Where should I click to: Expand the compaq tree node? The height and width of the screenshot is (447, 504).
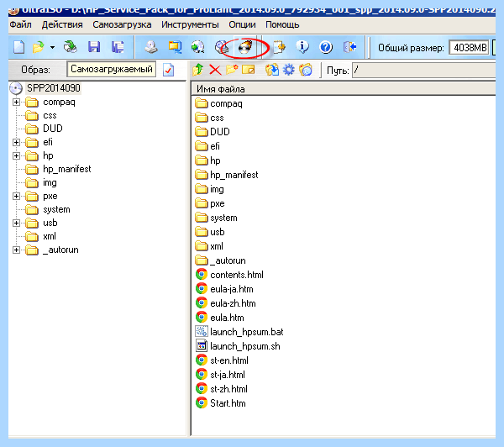[16, 103]
